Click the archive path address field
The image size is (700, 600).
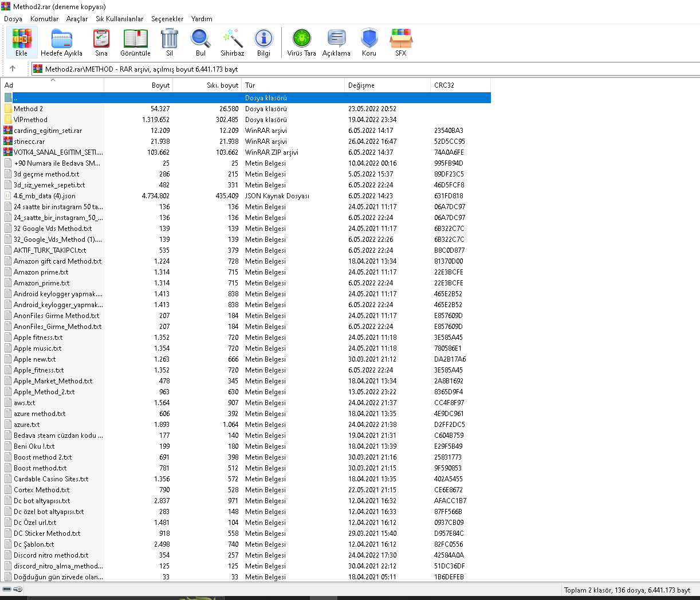pos(365,69)
